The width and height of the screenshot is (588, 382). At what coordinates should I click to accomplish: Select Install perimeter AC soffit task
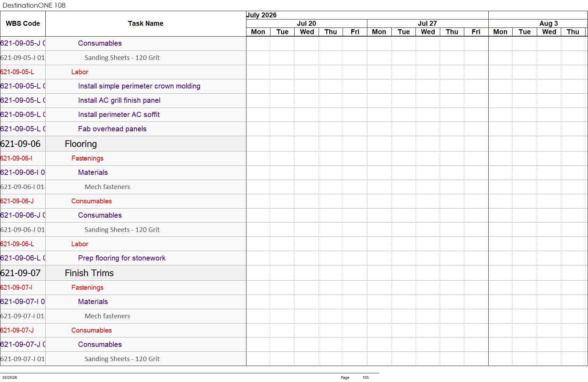[x=119, y=115]
